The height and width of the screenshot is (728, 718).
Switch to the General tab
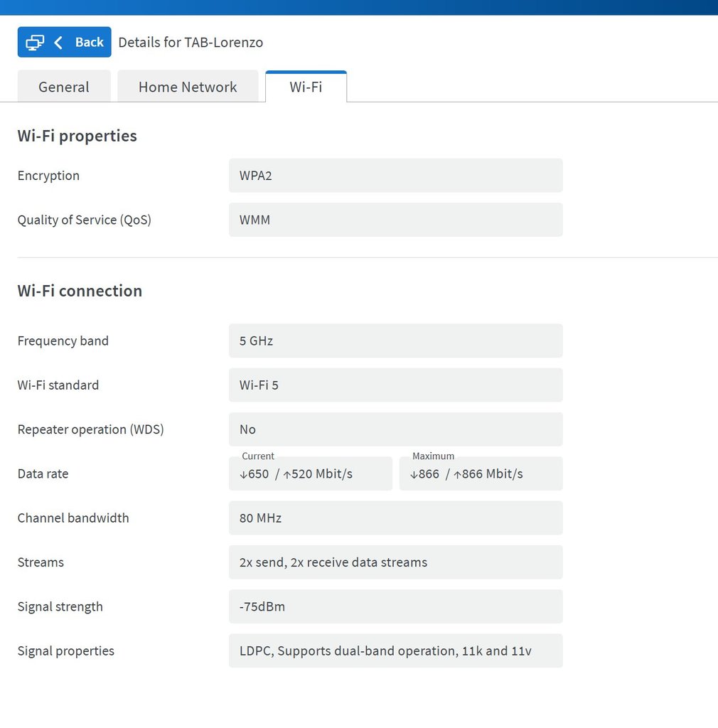click(64, 87)
